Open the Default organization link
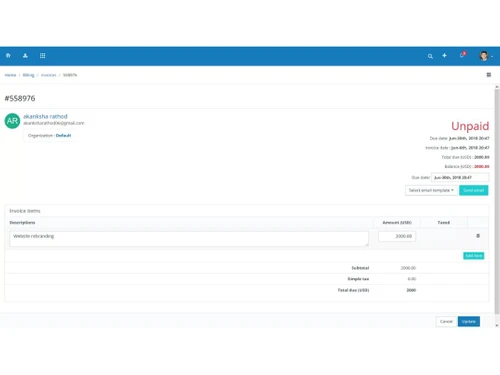Screen dimensions: 500x375 [x=63, y=135]
